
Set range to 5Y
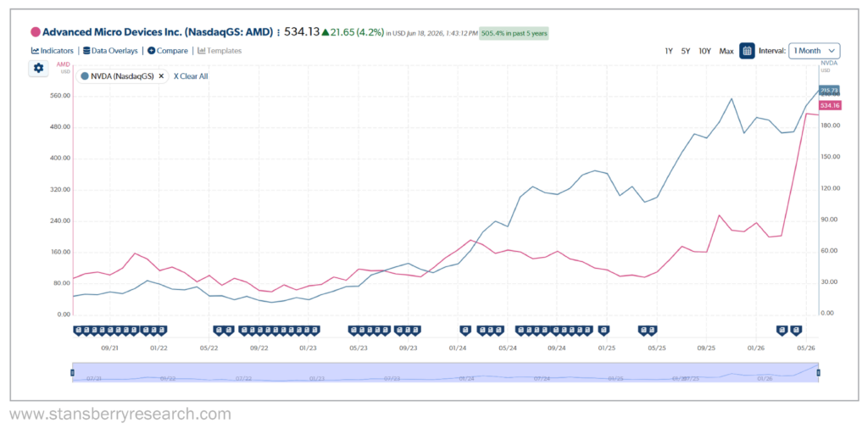[x=685, y=51]
